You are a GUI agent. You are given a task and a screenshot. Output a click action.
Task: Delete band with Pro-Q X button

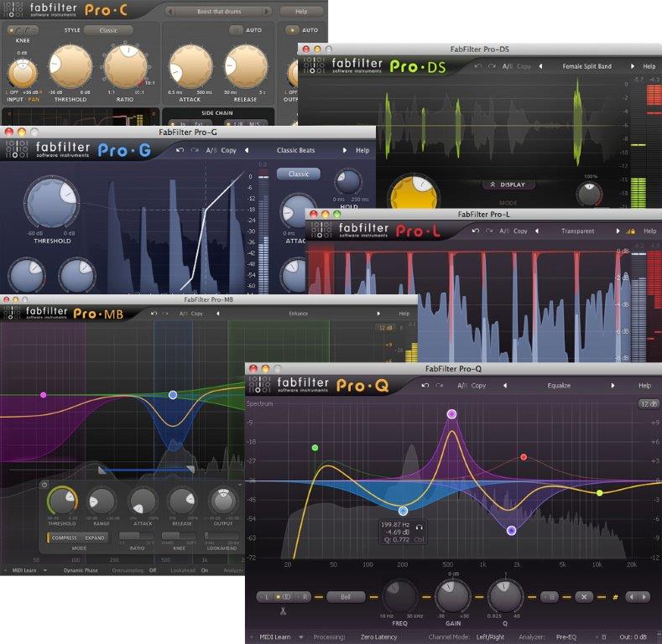click(x=585, y=597)
